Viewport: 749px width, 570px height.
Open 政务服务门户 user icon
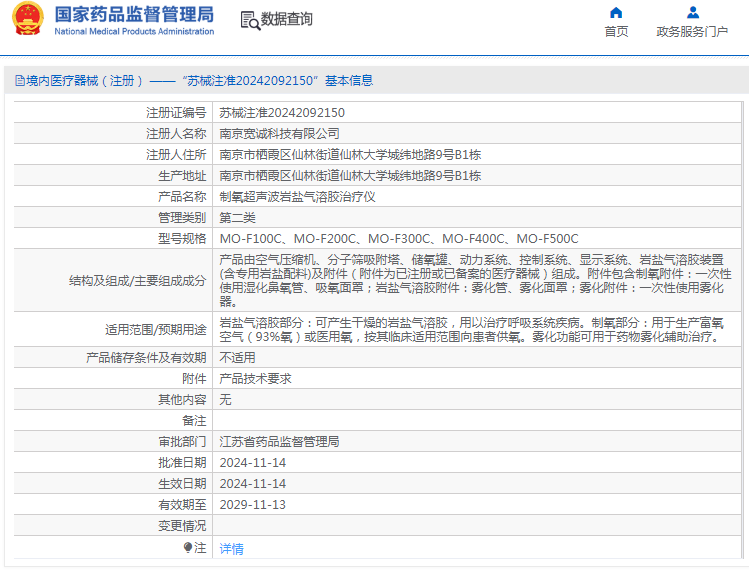point(693,12)
